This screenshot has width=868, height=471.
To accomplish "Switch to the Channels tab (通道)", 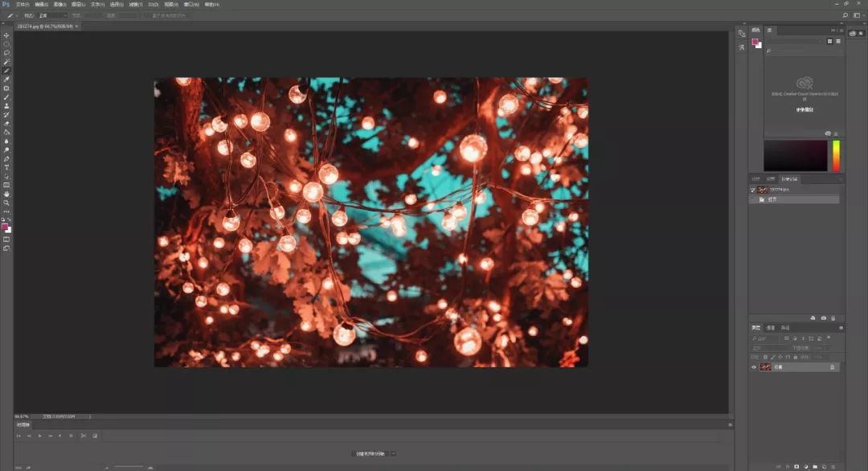I will tap(771, 328).
